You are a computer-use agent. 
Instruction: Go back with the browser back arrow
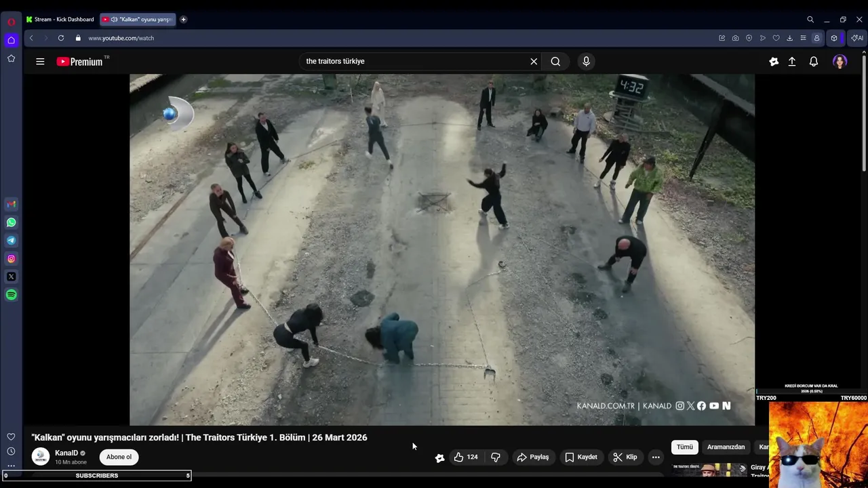tap(31, 38)
